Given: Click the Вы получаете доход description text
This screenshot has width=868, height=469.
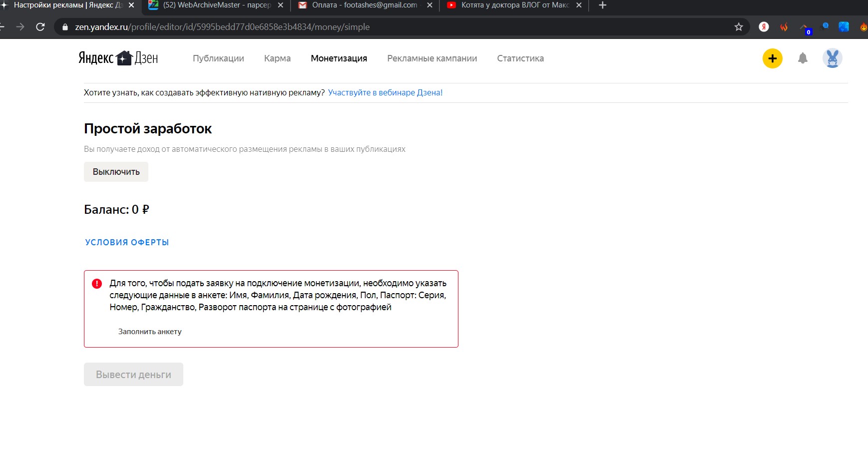Looking at the screenshot, I should pyautogui.click(x=245, y=149).
